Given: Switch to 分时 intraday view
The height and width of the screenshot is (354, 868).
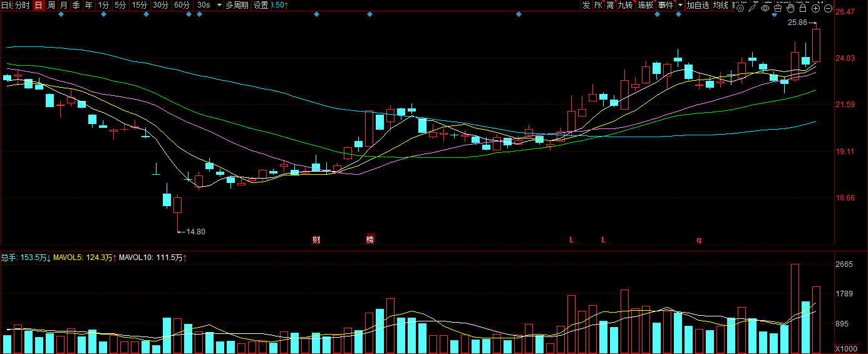Looking at the screenshot, I should click(x=22, y=5).
